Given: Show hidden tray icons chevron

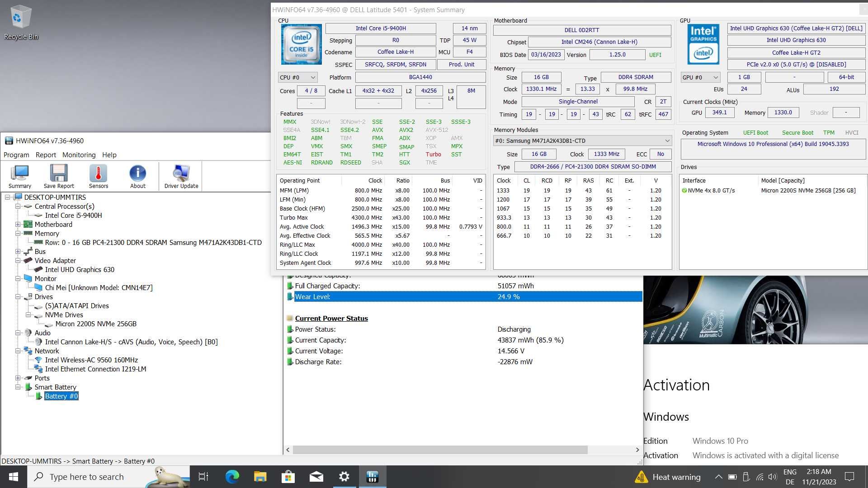Looking at the screenshot, I should tap(718, 477).
